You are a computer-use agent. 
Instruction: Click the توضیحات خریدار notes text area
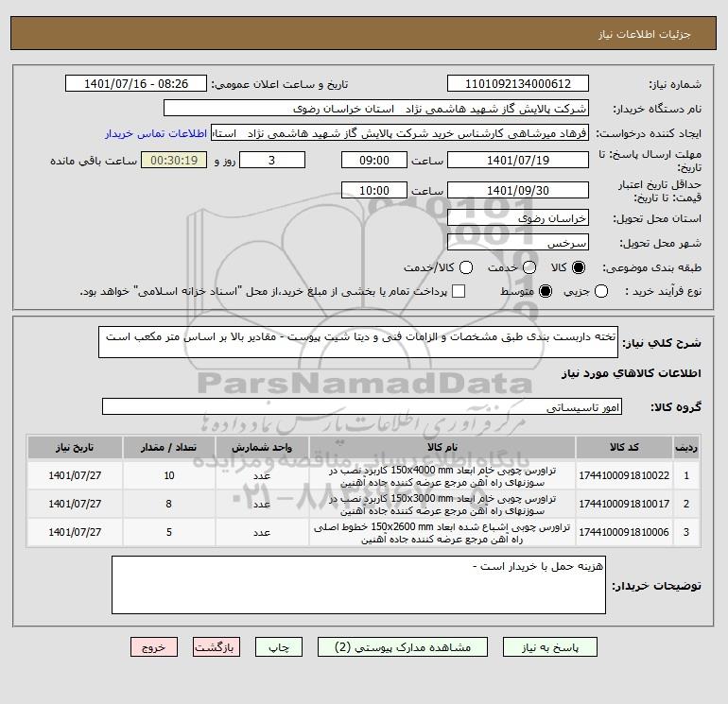[358, 585]
